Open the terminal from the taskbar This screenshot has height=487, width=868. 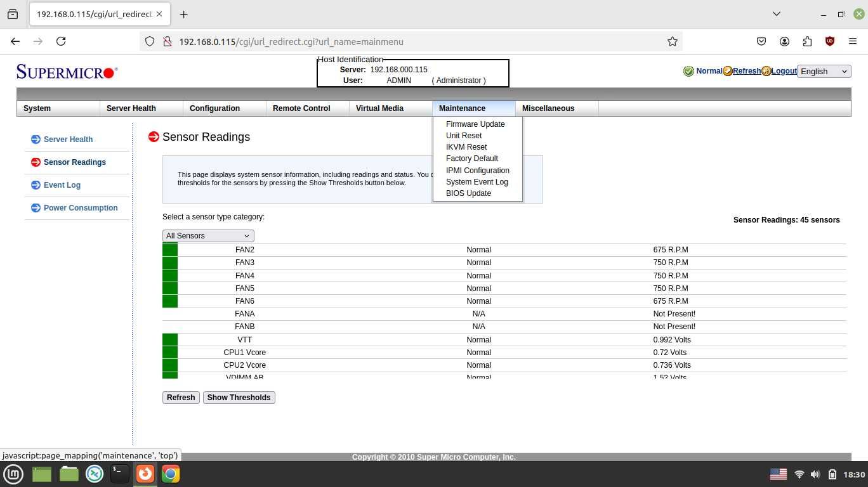pyautogui.click(x=119, y=474)
